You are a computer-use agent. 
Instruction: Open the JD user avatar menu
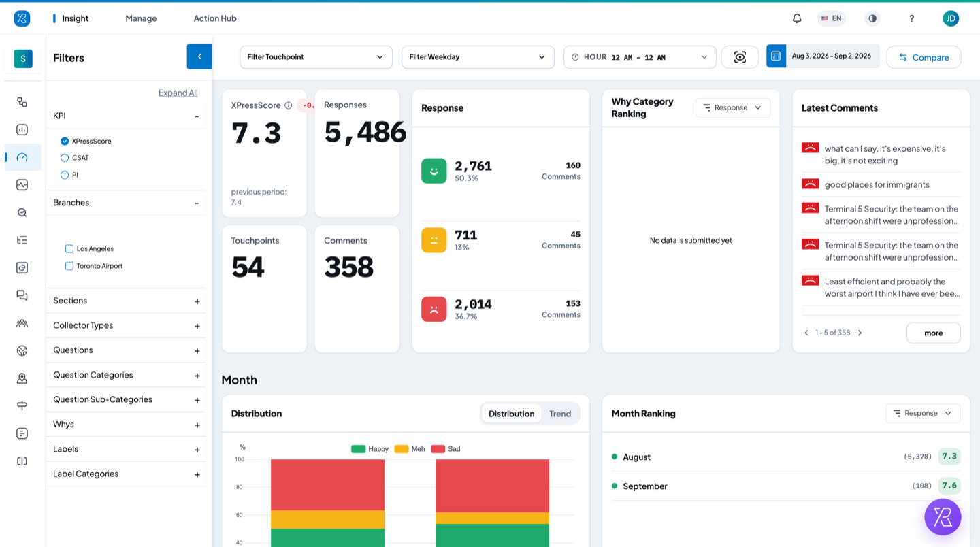(x=951, y=18)
